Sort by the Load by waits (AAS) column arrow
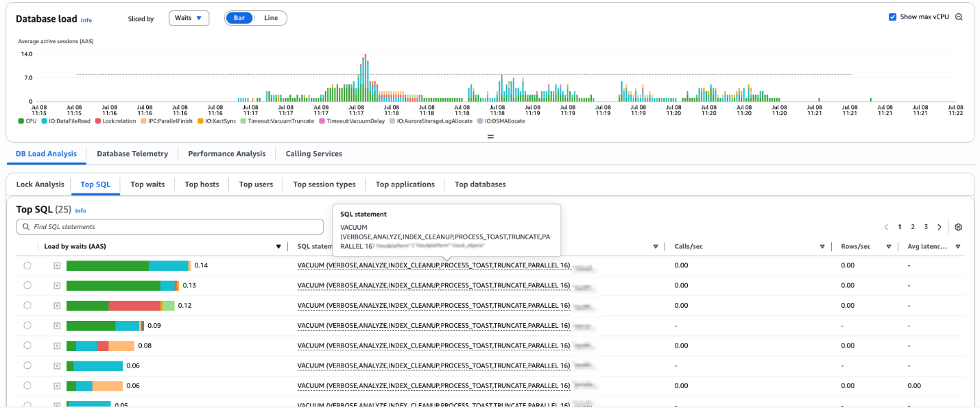The width and height of the screenshot is (980, 408). click(278, 247)
